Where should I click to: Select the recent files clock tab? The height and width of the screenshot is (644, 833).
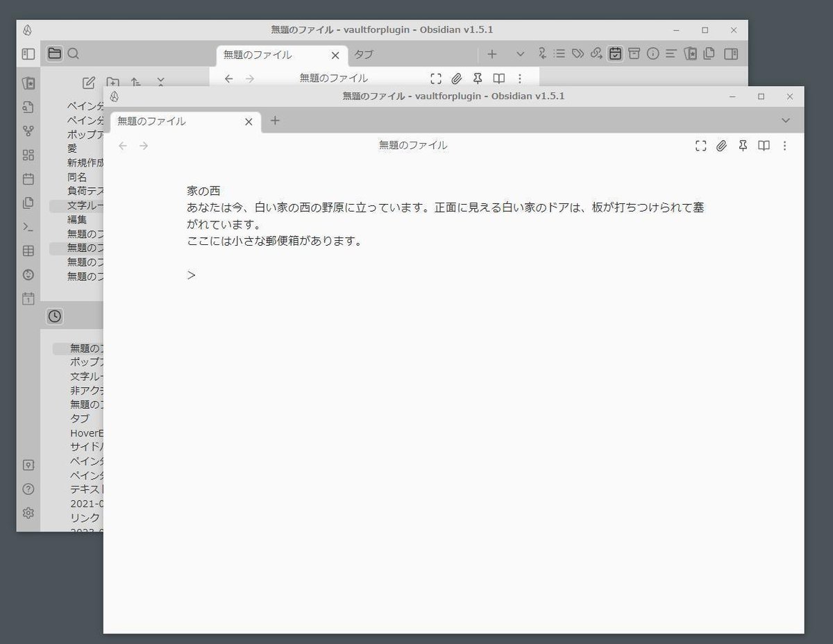pos(55,316)
